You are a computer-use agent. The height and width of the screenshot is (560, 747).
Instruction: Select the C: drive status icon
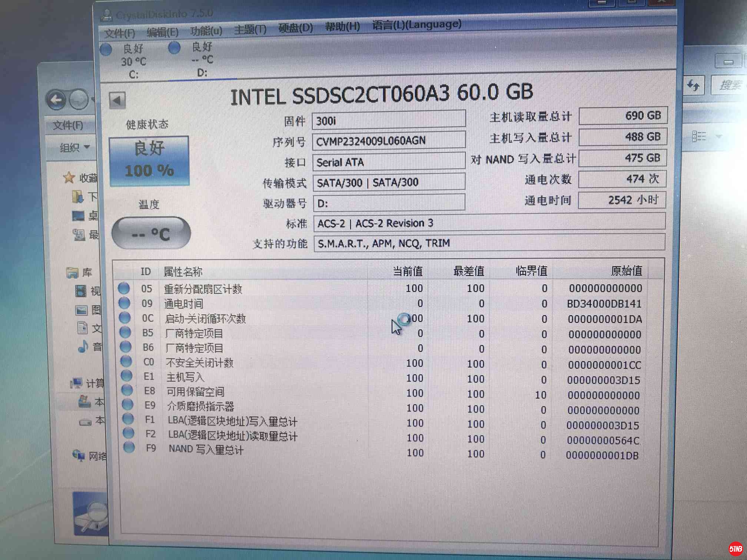[x=106, y=50]
